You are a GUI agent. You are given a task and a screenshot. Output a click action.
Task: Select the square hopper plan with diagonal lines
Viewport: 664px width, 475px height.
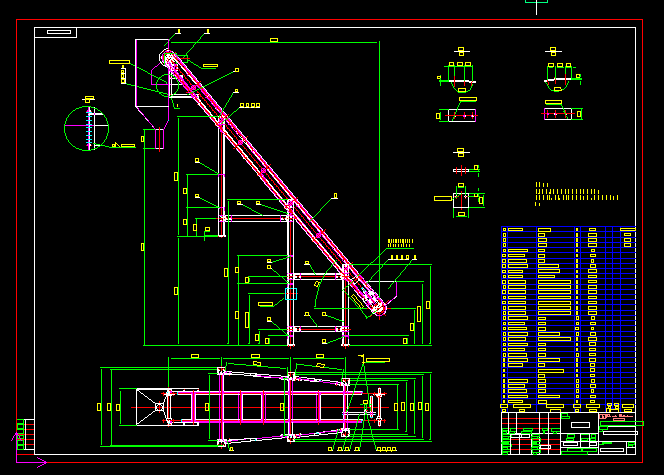pyautogui.click(x=153, y=407)
